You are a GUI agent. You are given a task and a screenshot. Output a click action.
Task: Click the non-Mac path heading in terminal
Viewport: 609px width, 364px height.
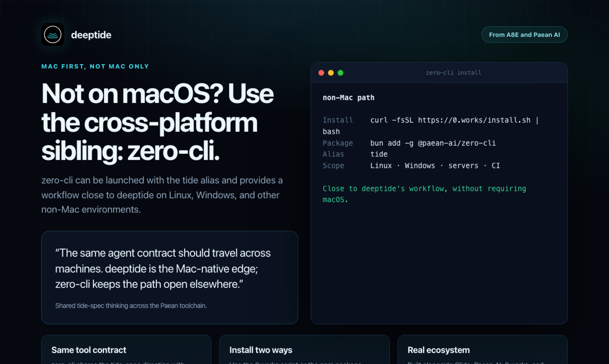click(x=348, y=98)
